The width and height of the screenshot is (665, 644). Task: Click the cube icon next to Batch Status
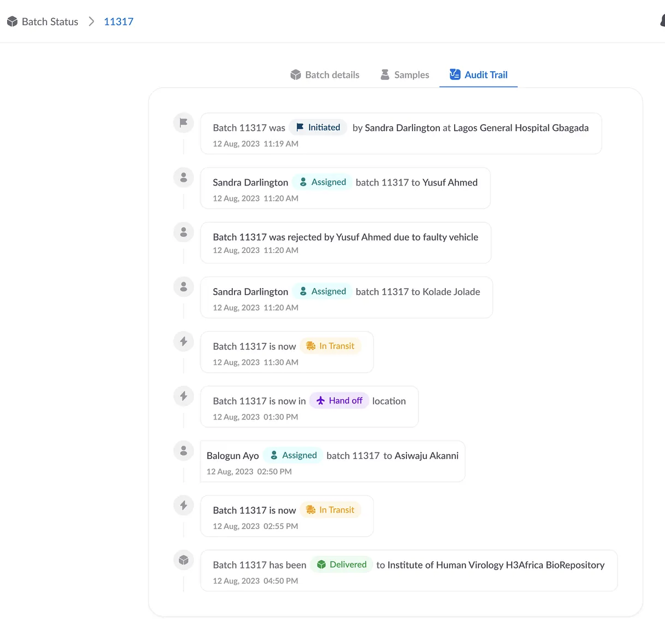(x=12, y=21)
